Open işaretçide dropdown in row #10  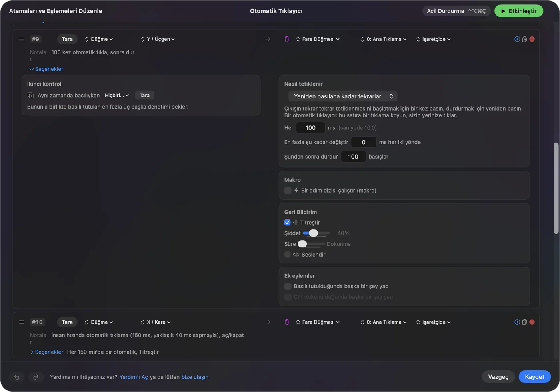(x=434, y=322)
